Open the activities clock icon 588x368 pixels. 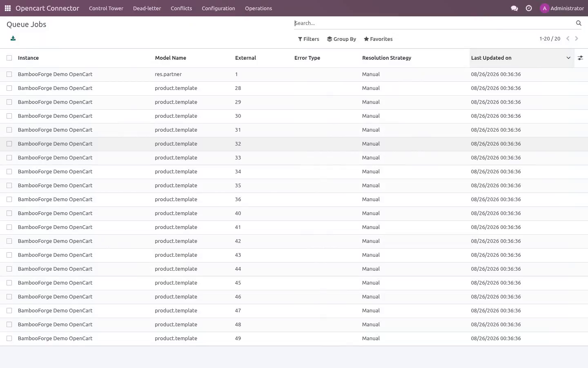tap(529, 8)
